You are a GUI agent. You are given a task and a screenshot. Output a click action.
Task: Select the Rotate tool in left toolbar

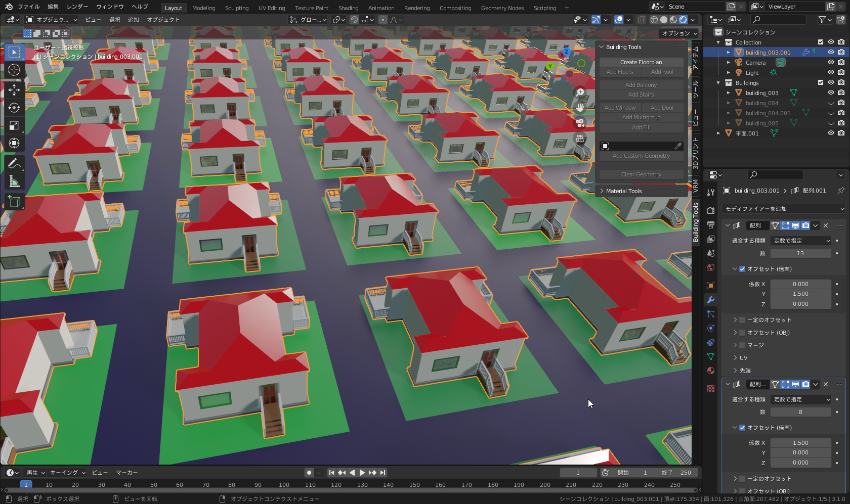click(x=14, y=108)
